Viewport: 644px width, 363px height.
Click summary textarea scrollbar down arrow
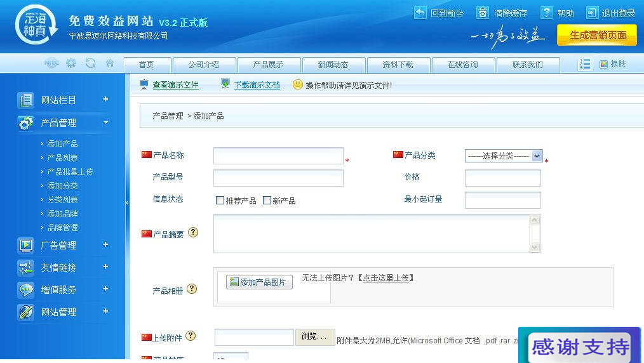(x=534, y=246)
